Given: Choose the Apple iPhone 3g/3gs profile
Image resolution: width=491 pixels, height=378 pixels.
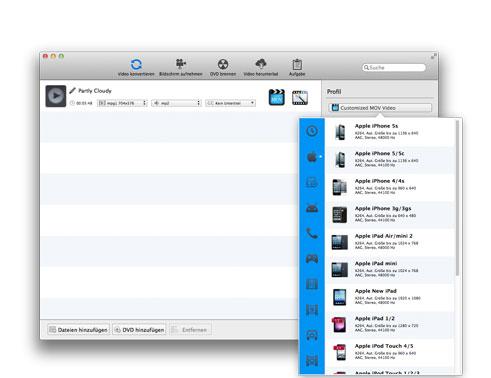Looking at the screenshot, I should 390,214.
